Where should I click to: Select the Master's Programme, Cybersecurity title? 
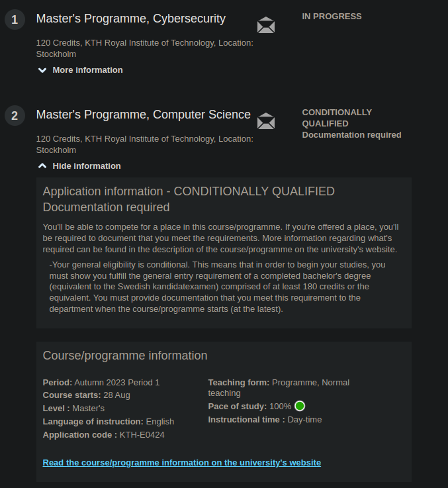point(131,19)
